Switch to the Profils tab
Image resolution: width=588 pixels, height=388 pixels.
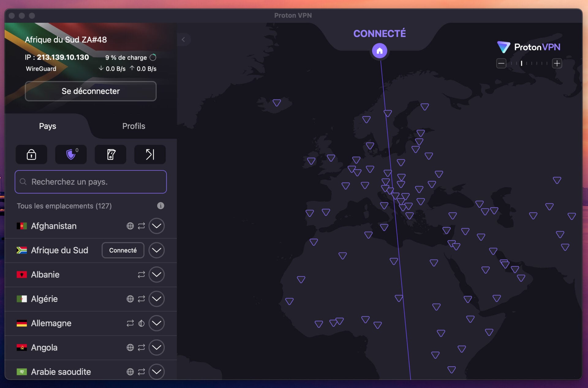pos(134,126)
